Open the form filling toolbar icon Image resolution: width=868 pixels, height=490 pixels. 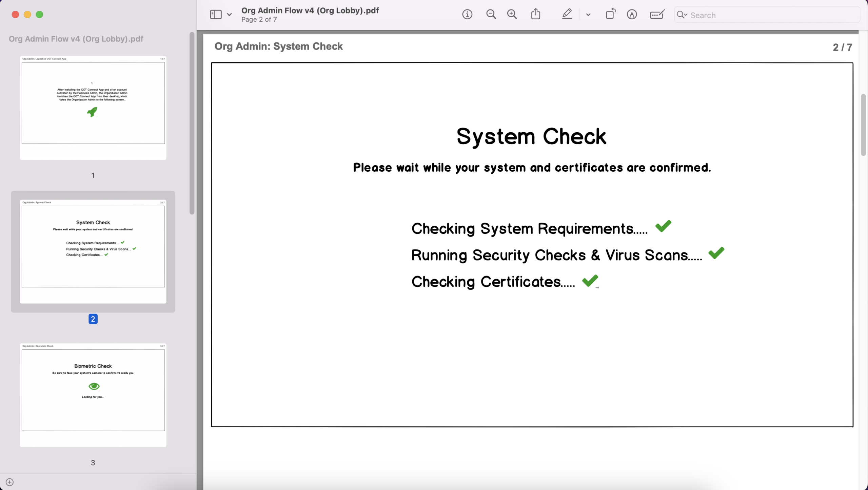coord(657,15)
